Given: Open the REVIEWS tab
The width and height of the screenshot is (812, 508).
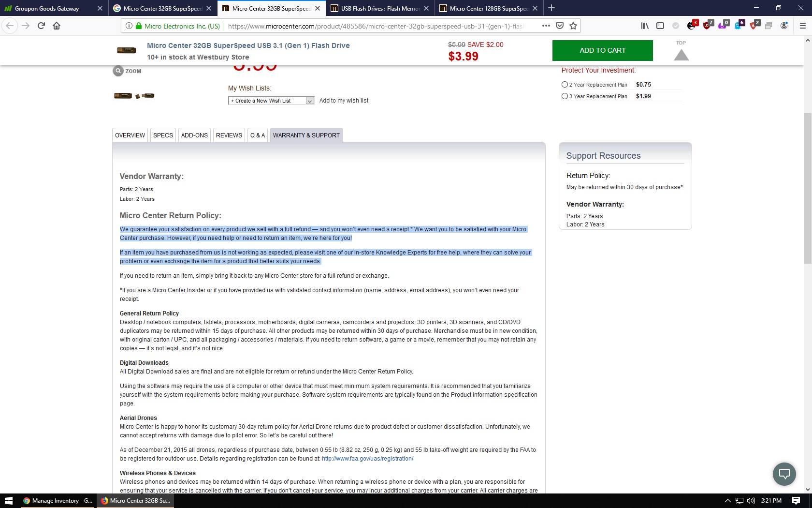Looking at the screenshot, I should pyautogui.click(x=229, y=135).
